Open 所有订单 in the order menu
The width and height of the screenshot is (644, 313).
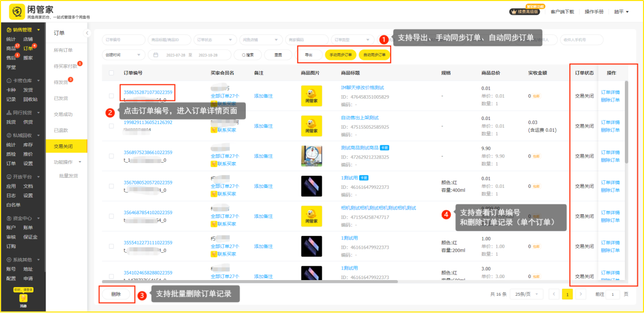(x=63, y=50)
